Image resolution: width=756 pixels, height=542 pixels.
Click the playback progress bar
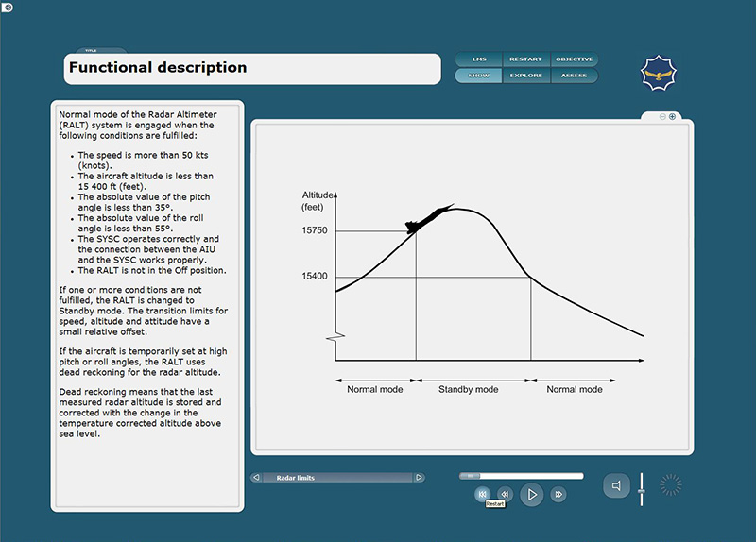pyautogui.click(x=522, y=476)
